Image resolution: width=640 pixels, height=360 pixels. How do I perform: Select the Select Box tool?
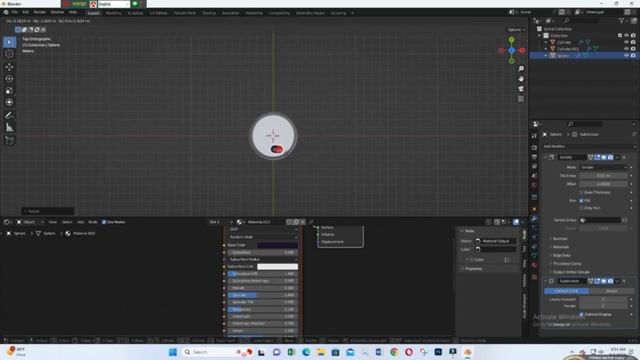click(x=9, y=42)
